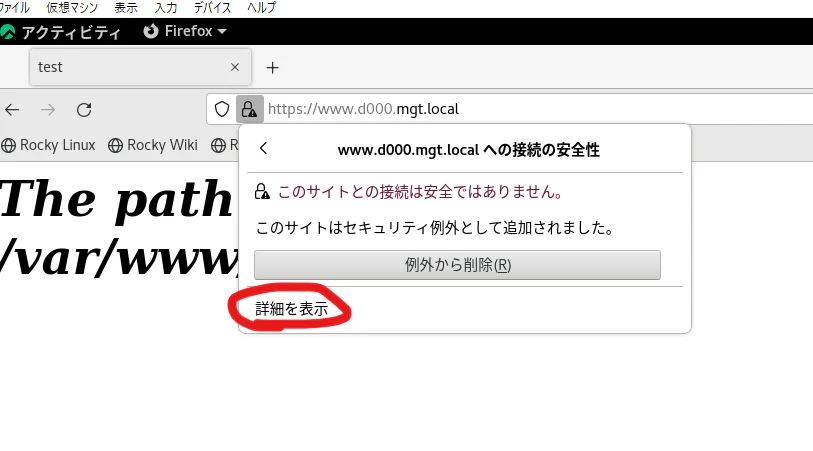Click the padlock warning icon in URL bar

(x=249, y=109)
